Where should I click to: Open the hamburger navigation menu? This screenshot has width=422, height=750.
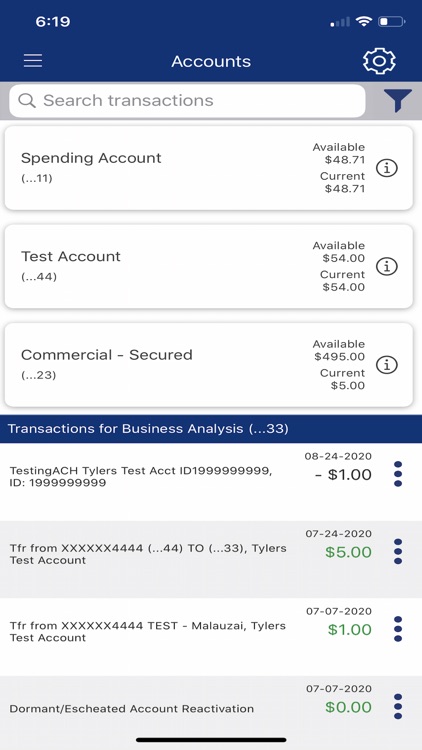pos(33,61)
